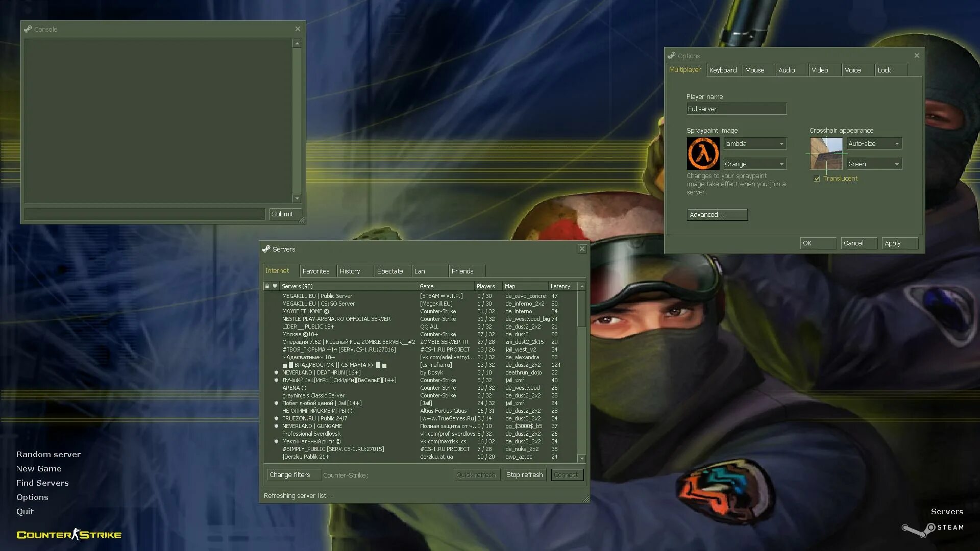Click the Console scrollbar down arrow

pos(297,198)
